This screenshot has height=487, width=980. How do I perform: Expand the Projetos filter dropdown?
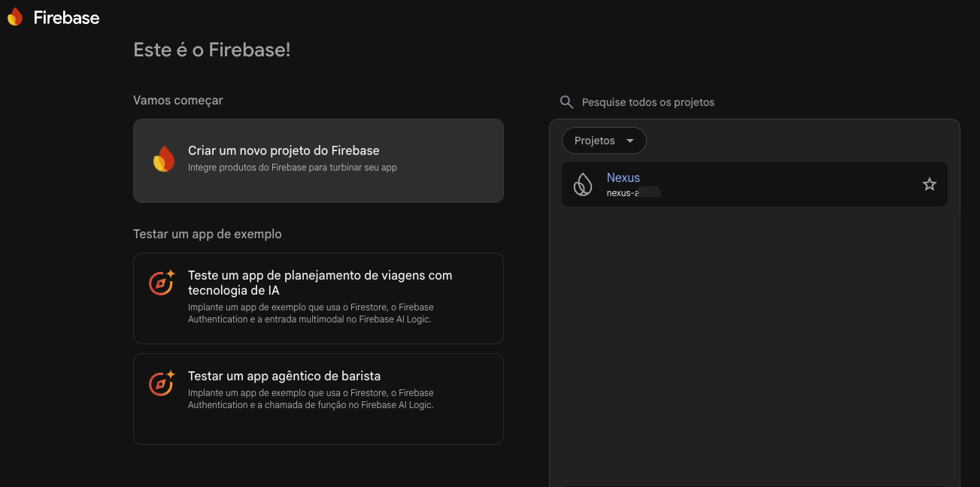pos(604,141)
